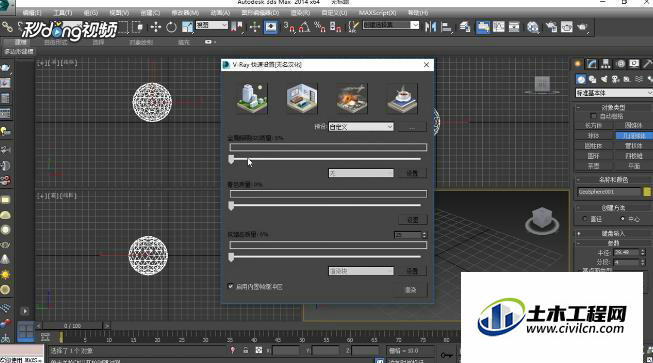Open Render Setup from the toolbar

coord(551,27)
